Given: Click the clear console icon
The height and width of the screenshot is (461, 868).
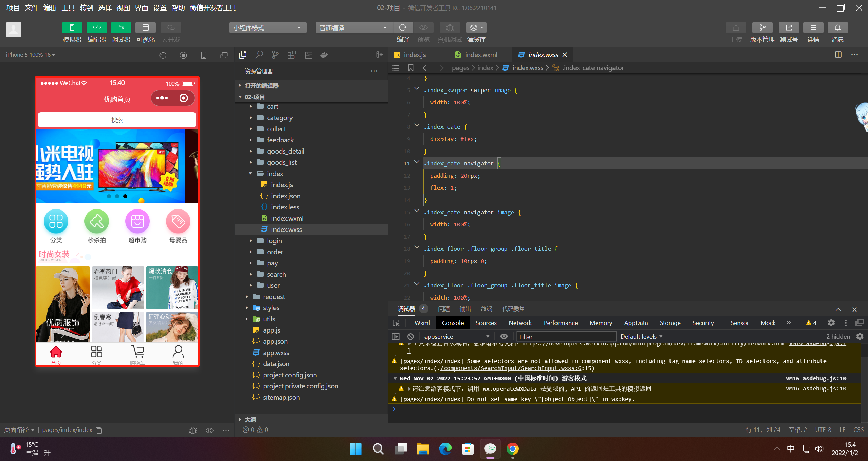Looking at the screenshot, I should click(410, 336).
